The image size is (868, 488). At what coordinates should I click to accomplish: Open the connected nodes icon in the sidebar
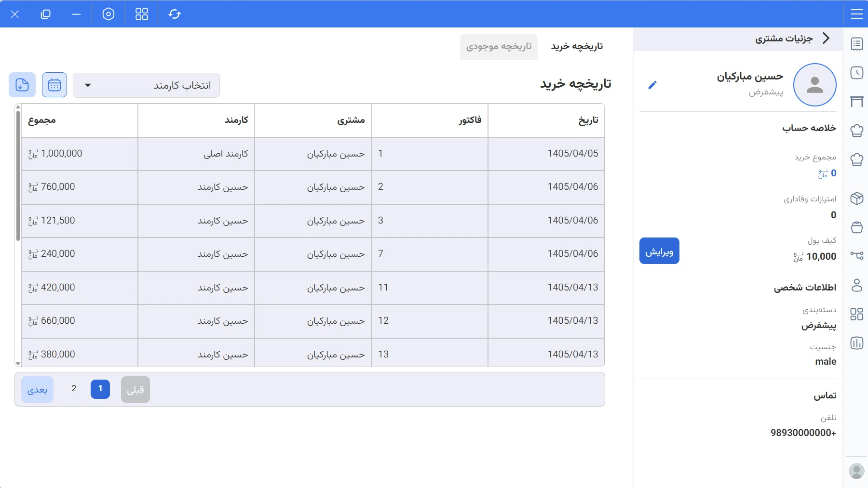tap(856, 255)
